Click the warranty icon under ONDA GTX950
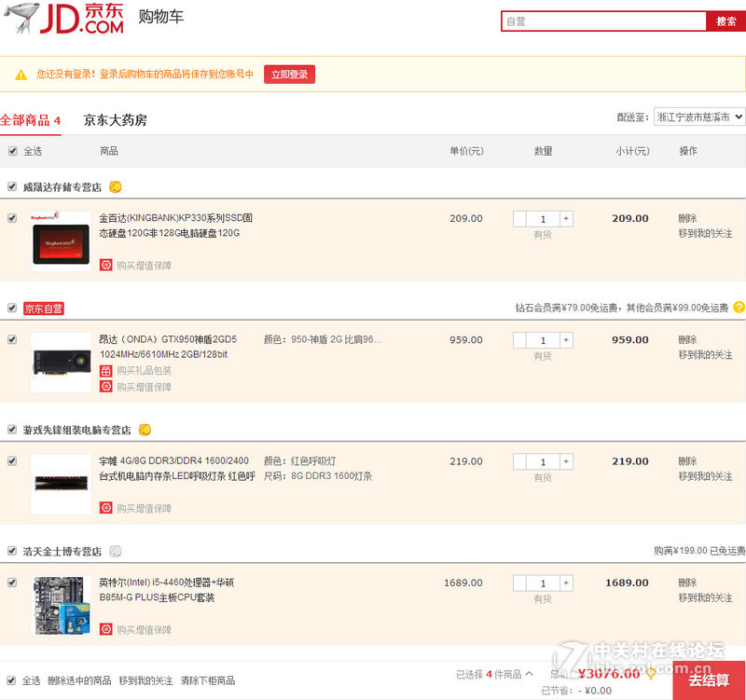746x700 pixels. point(105,386)
